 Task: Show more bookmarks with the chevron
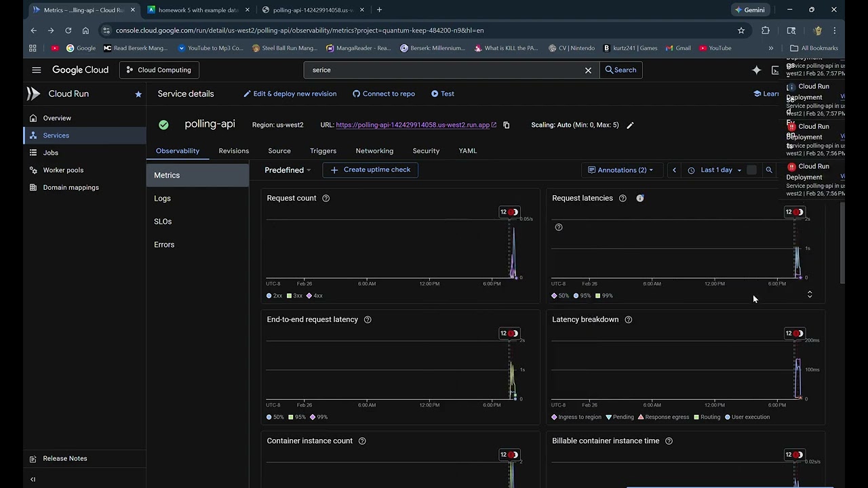click(x=771, y=48)
